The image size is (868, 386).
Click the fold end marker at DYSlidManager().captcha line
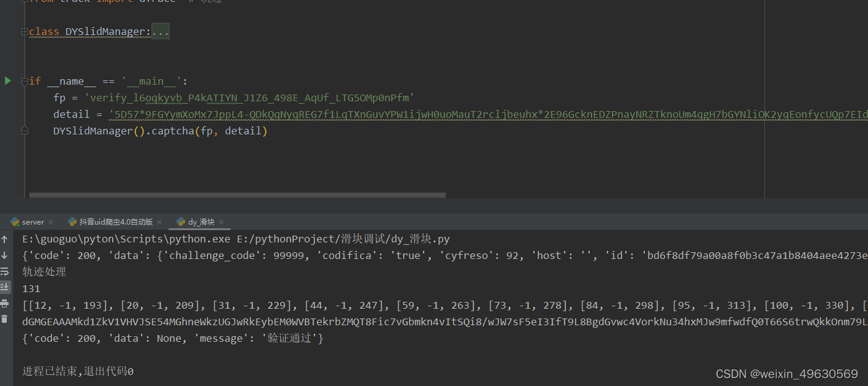point(25,131)
